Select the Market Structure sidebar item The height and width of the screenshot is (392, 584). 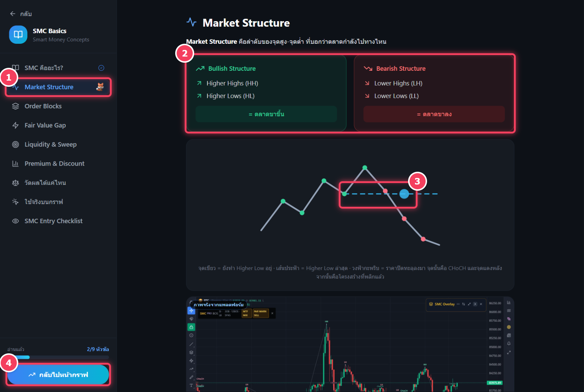coord(58,87)
